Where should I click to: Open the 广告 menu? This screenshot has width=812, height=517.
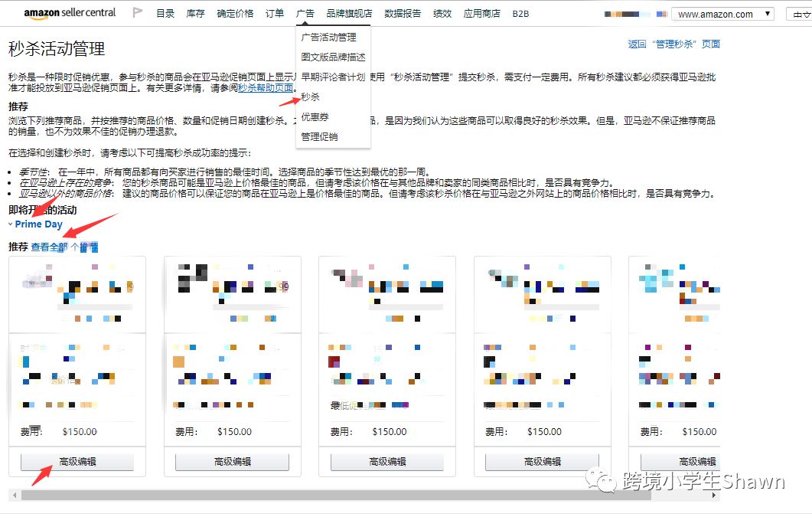click(305, 14)
